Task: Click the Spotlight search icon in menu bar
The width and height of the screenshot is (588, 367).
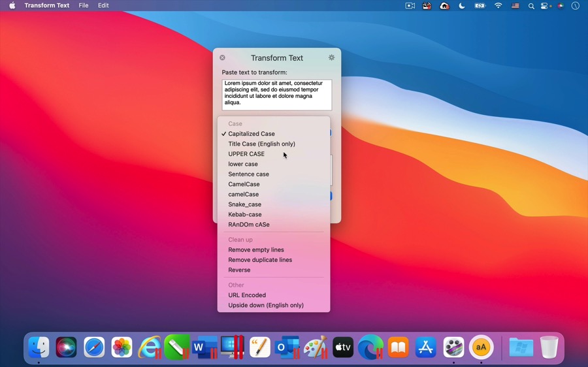Action: click(x=531, y=6)
